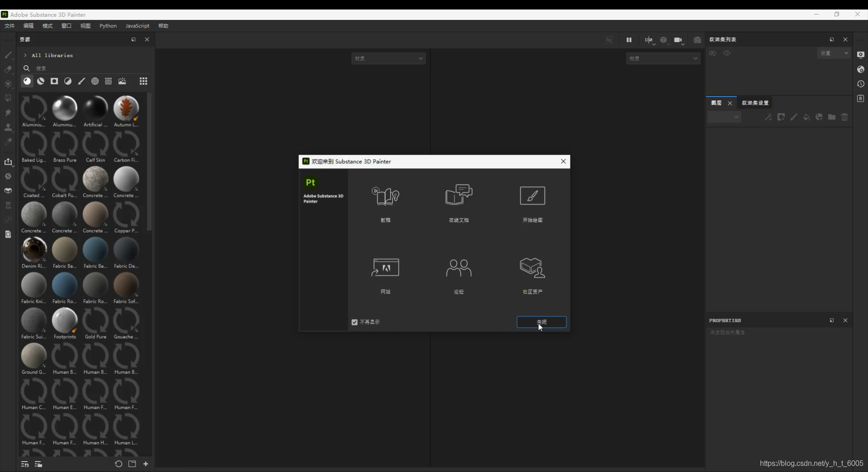The image size is (868, 472).
Task: Click add folder icon in layers toolbar
Action: [x=832, y=117]
